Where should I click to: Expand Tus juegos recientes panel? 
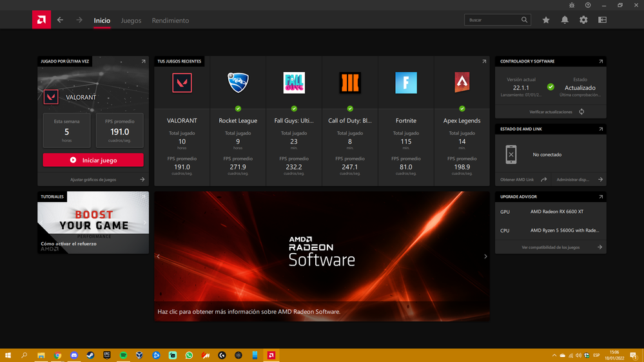(484, 61)
